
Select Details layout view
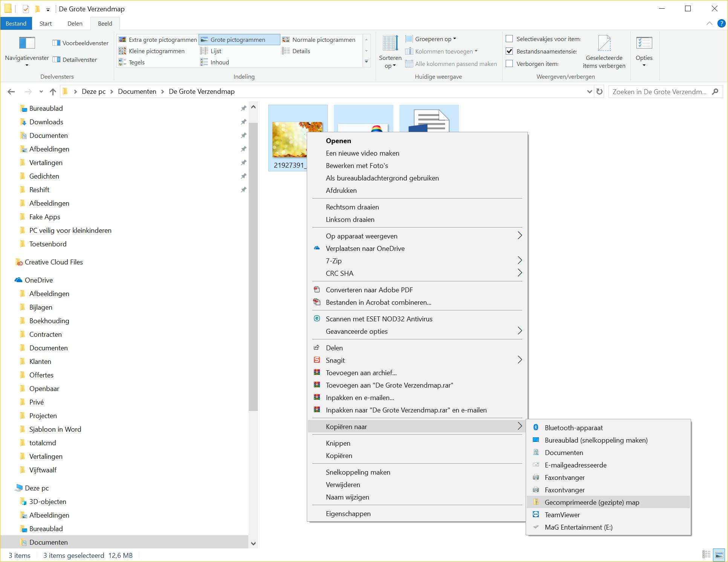[x=301, y=51]
